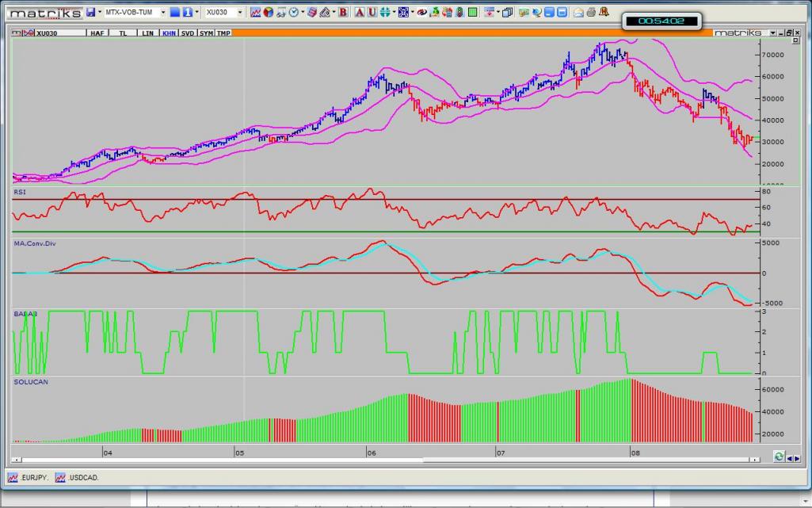Image resolution: width=812 pixels, height=508 pixels.
Task: Click the clock icon in toolbar
Action: (x=293, y=13)
